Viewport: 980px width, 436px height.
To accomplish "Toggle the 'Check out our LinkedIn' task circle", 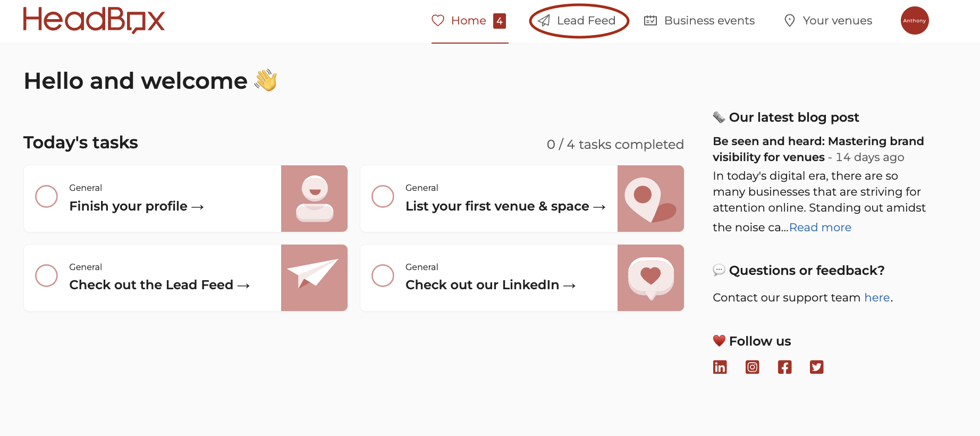I will 383,275.
